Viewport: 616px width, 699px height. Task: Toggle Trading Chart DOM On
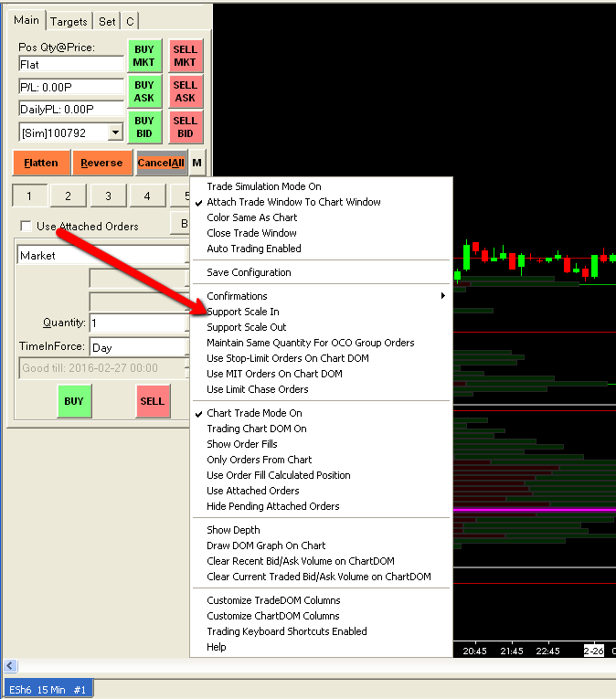pos(321,429)
